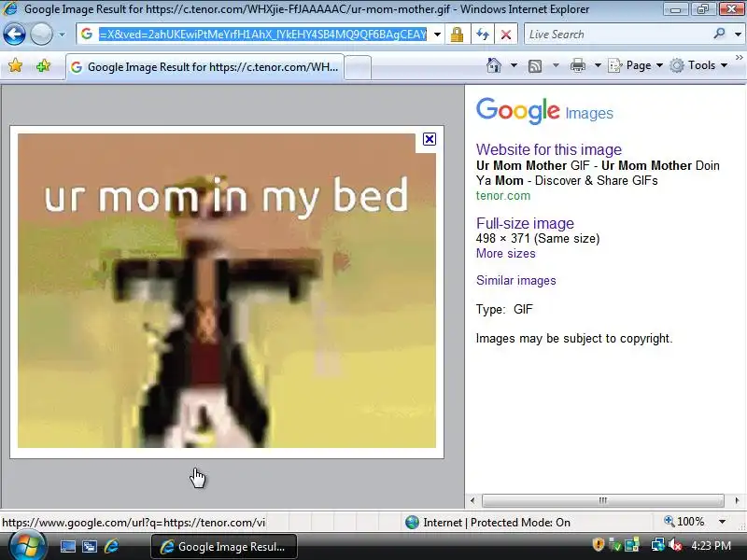Open recent pages dropdown next to Forward

tap(62, 35)
